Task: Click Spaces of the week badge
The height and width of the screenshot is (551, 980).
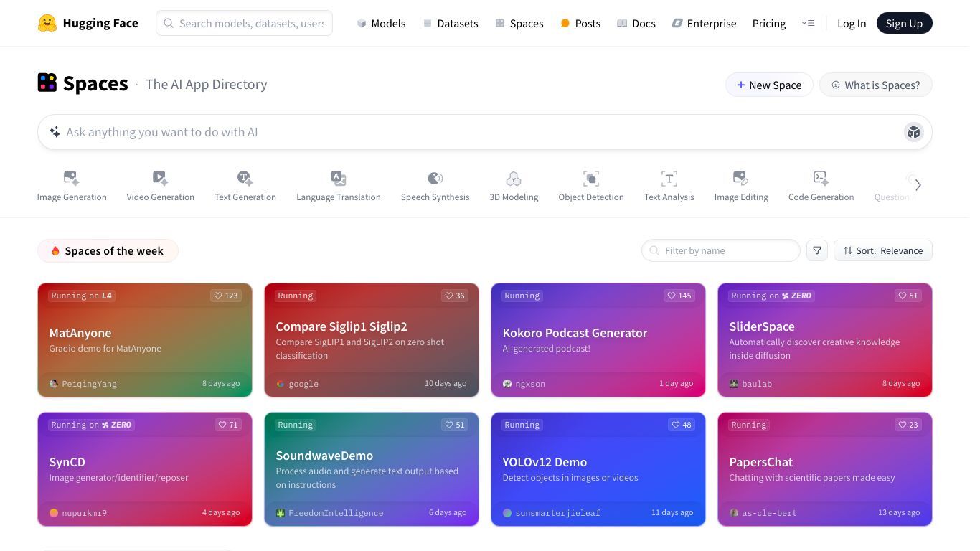Action: (x=108, y=250)
